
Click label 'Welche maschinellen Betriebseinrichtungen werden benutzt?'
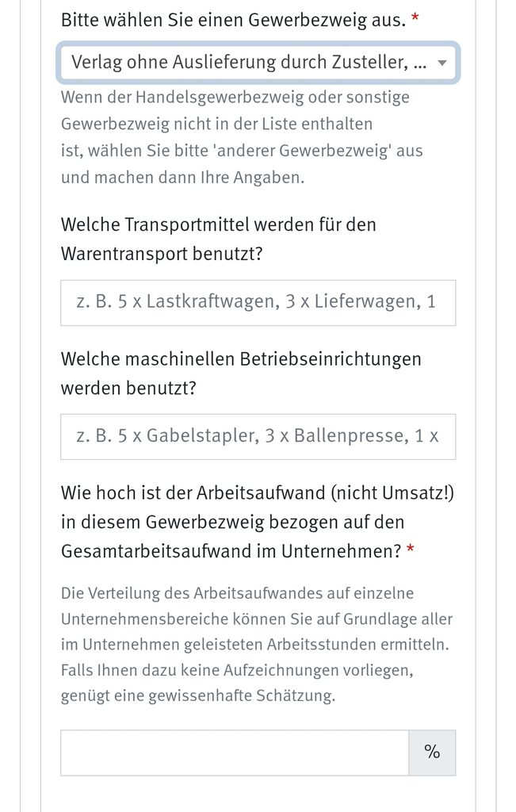click(241, 373)
